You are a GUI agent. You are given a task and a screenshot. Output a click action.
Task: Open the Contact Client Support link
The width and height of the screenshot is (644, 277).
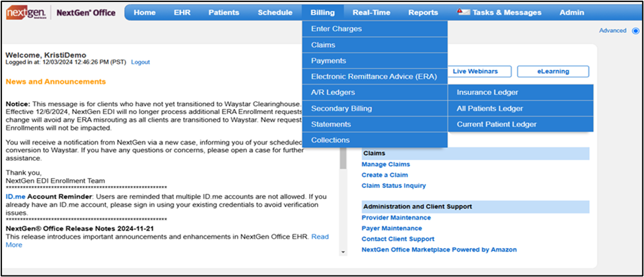(x=398, y=239)
